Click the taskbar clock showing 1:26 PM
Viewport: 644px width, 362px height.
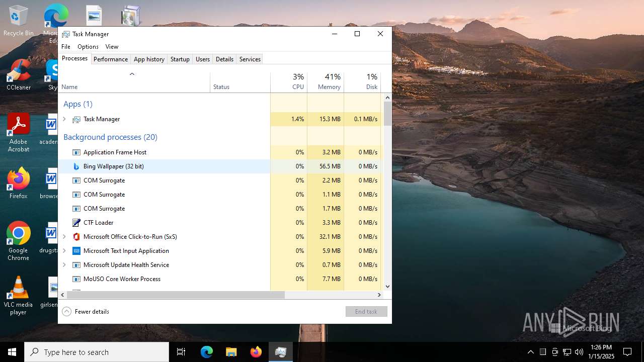tap(602, 352)
